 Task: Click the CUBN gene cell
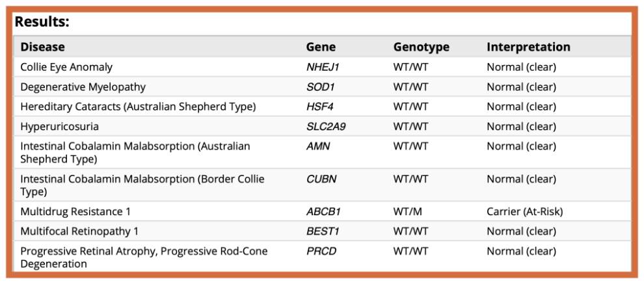click(321, 179)
